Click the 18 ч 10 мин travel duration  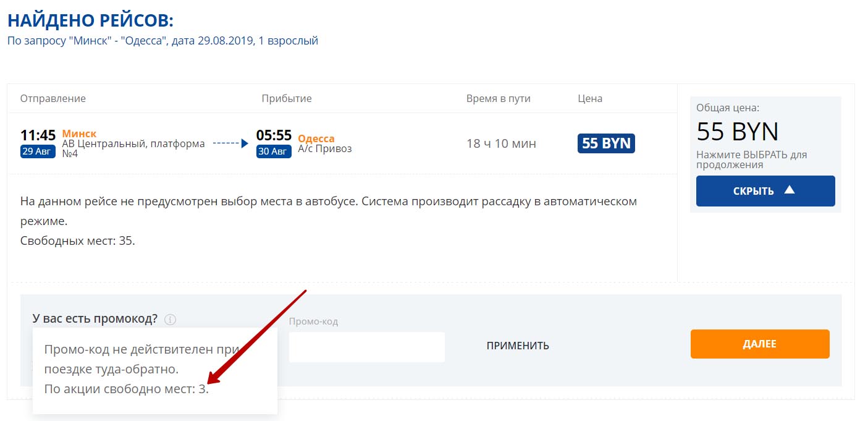click(501, 144)
